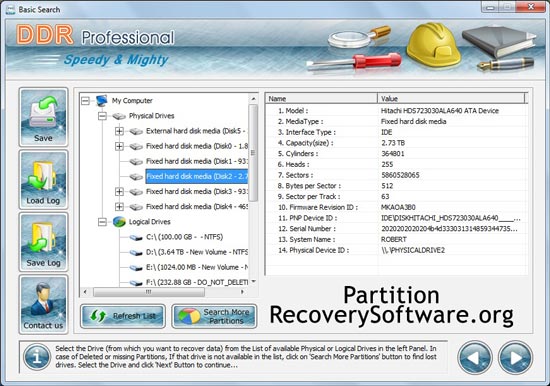Click the Refresh List button
This screenshot has width=550, height=386.
(x=123, y=316)
